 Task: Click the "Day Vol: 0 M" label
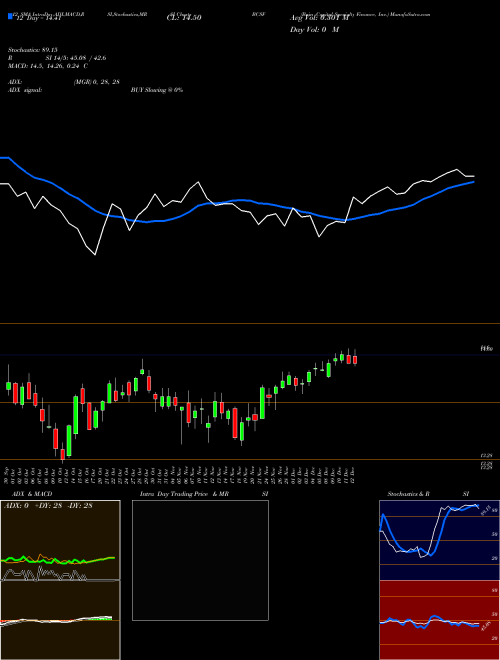(x=314, y=29)
